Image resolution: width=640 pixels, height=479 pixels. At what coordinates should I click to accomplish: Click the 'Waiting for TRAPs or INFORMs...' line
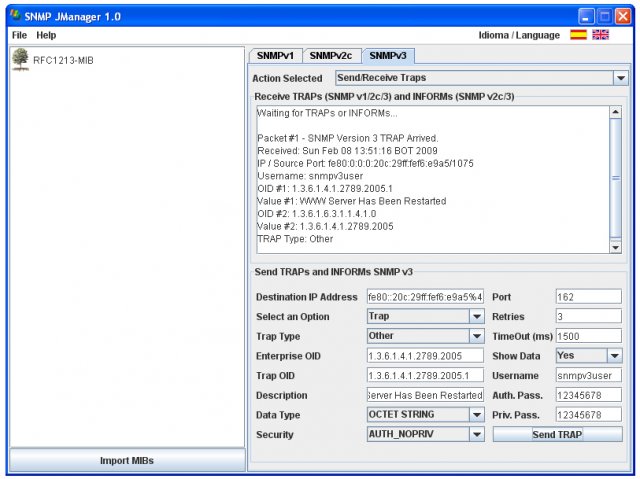327,113
